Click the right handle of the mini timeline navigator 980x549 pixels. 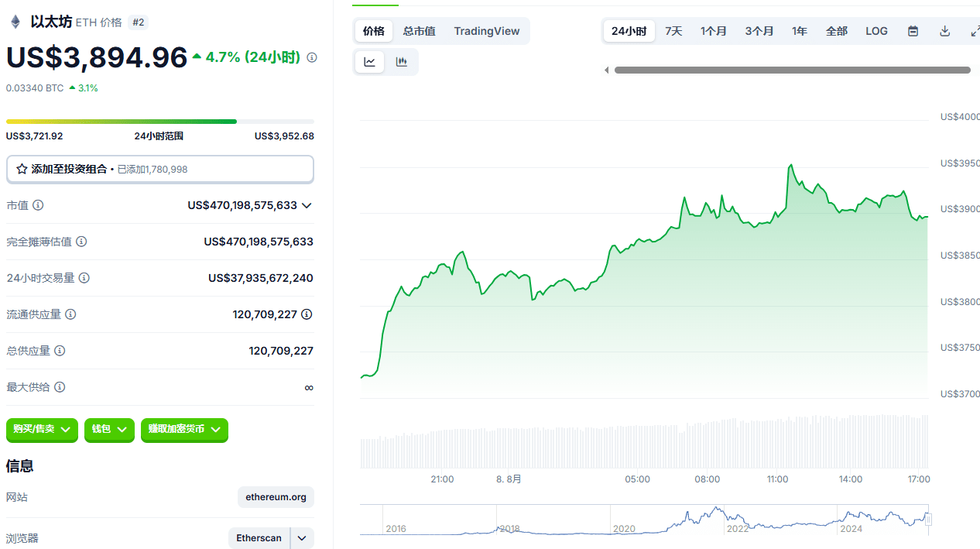[x=929, y=519]
